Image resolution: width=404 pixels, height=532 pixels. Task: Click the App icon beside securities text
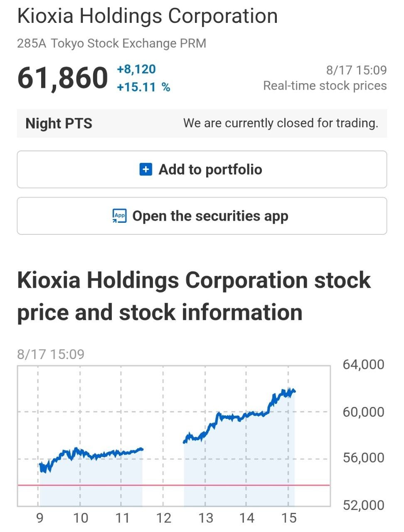tap(119, 216)
